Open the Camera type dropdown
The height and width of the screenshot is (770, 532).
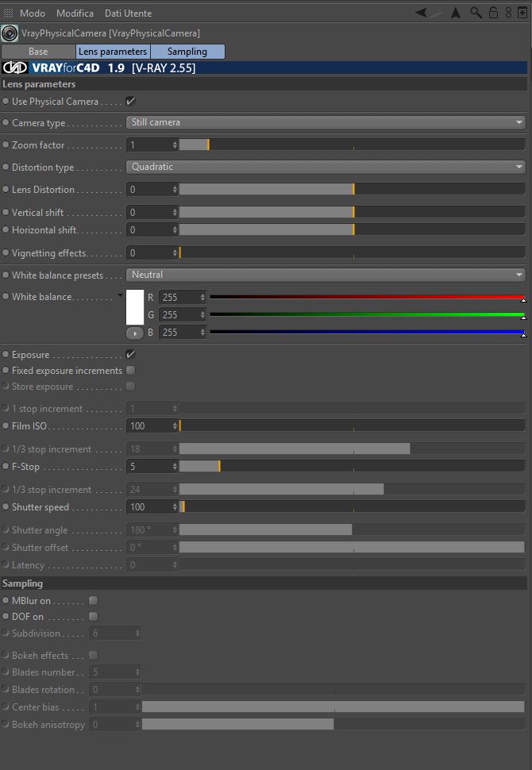[x=326, y=122]
